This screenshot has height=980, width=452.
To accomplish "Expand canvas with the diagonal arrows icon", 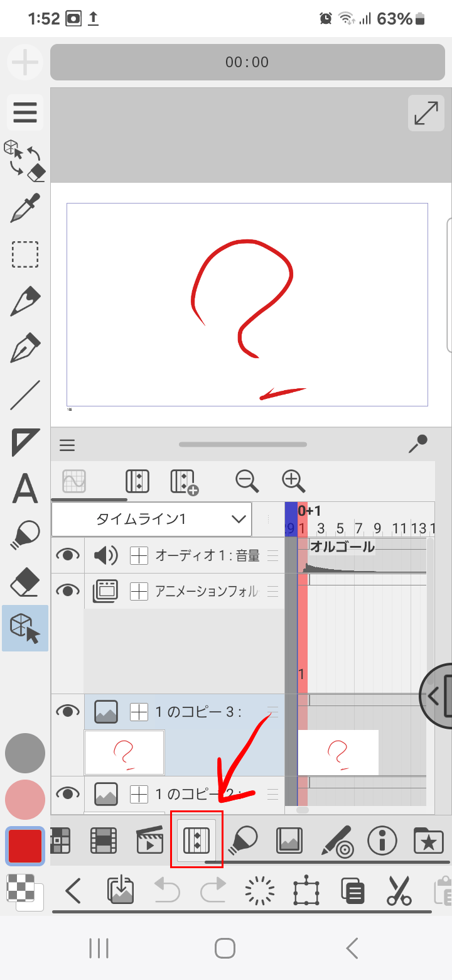I will 426,113.
